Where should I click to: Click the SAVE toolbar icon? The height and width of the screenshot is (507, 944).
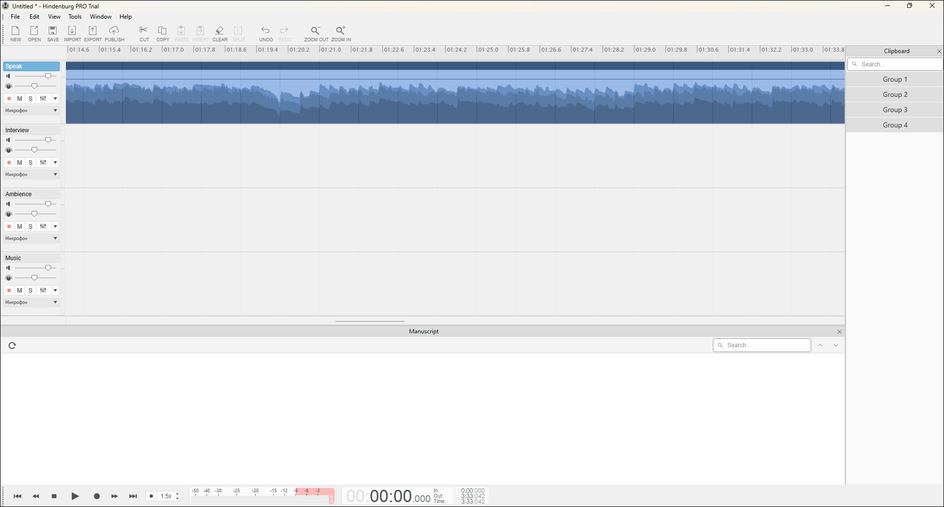point(53,33)
